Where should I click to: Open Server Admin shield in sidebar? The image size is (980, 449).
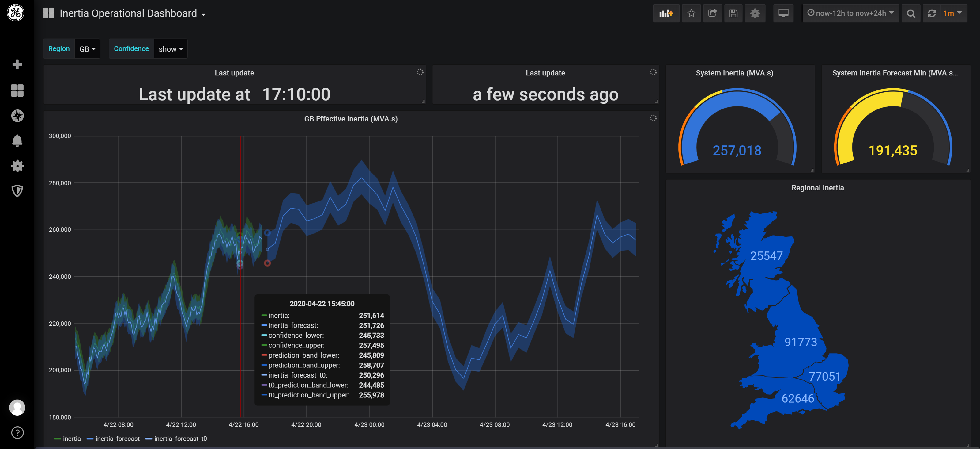point(17,191)
